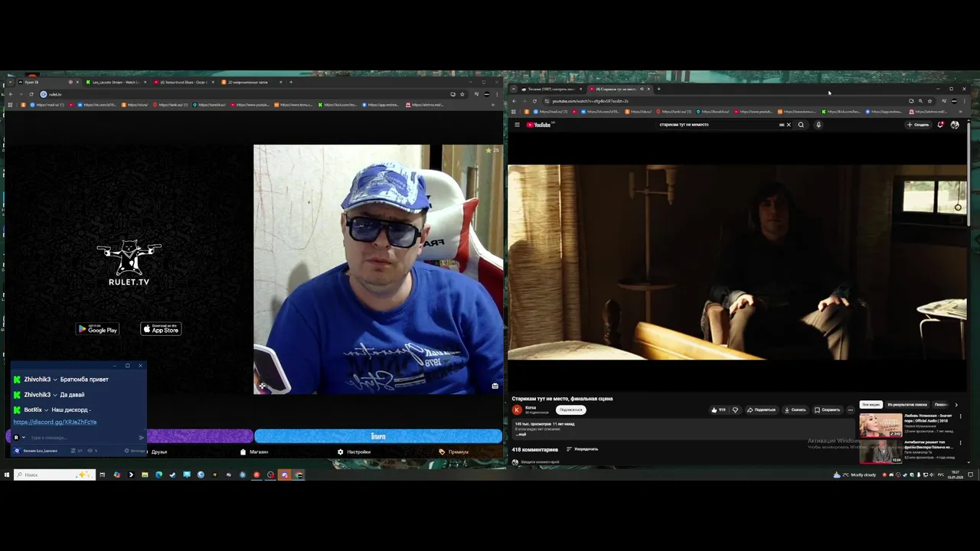
Task: Open more actions ellipsis beside Сохранить
Action: coord(850,409)
